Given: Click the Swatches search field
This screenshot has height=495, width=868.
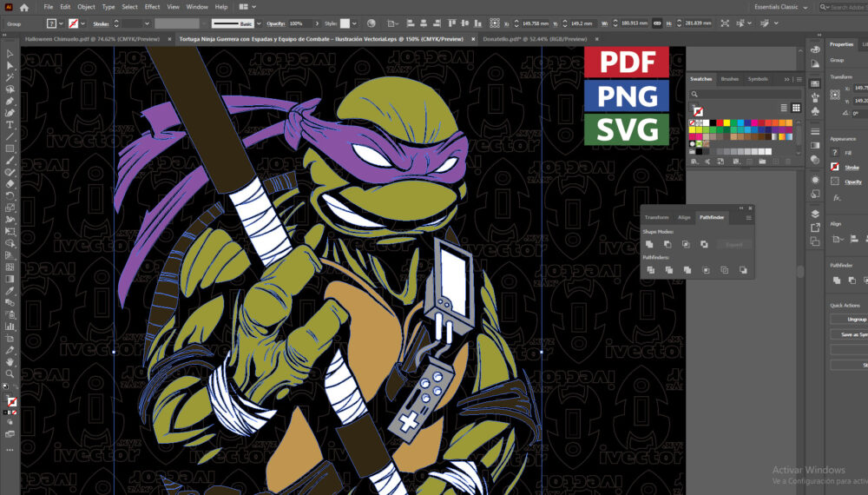Looking at the screenshot, I should click(x=746, y=94).
